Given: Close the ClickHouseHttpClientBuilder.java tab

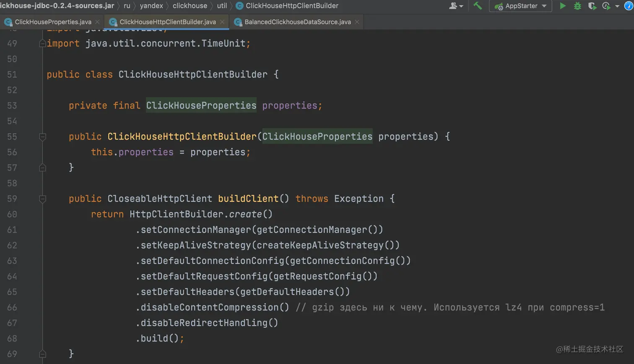Looking at the screenshot, I should pos(222,22).
